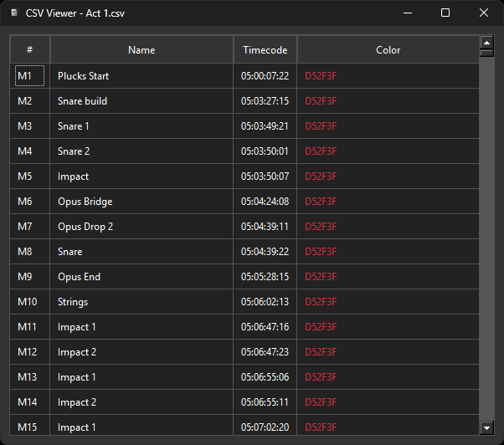
Task: Click timecode 05:03:49:21
Action: coord(265,125)
